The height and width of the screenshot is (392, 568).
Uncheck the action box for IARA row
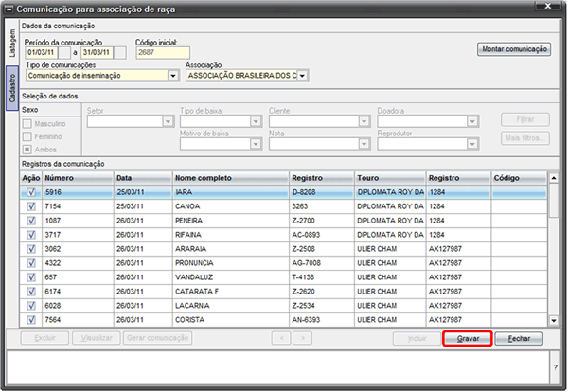(31, 192)
